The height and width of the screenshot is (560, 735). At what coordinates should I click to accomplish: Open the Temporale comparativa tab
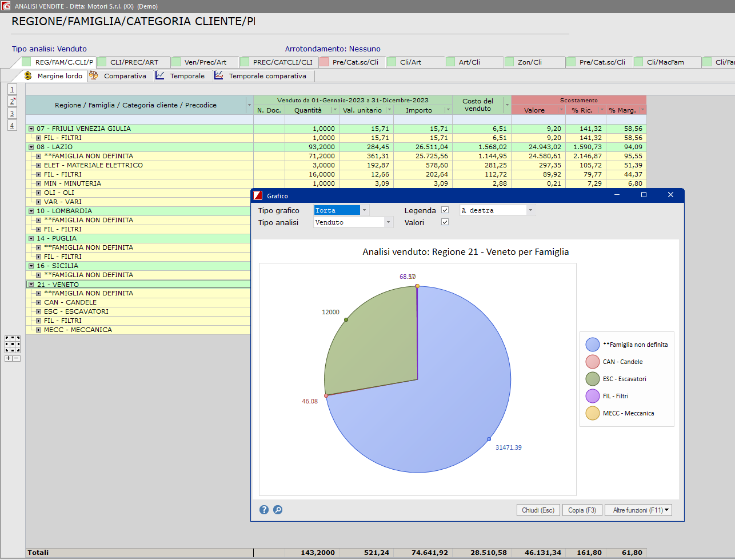pyautogui.click(x=267, y=76)
